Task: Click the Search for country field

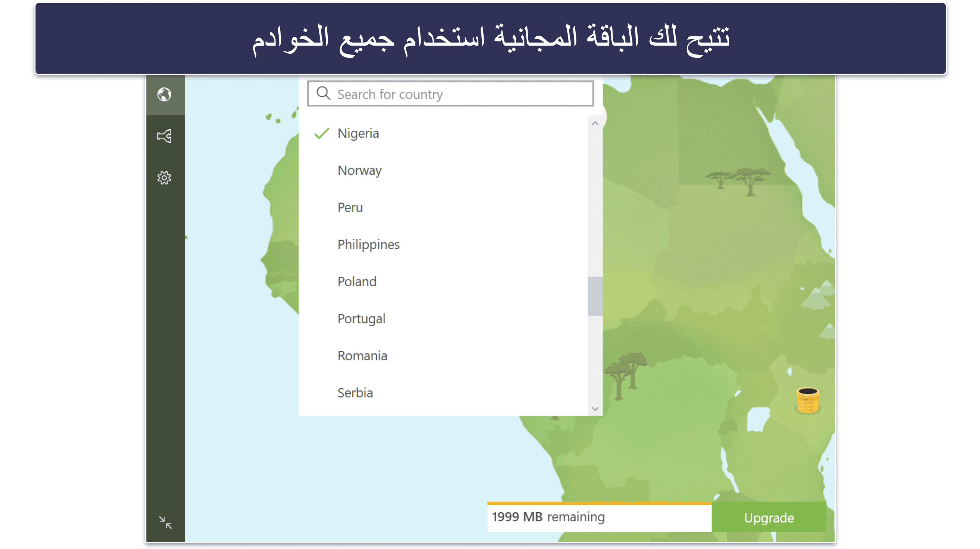Action: [450, 94]
